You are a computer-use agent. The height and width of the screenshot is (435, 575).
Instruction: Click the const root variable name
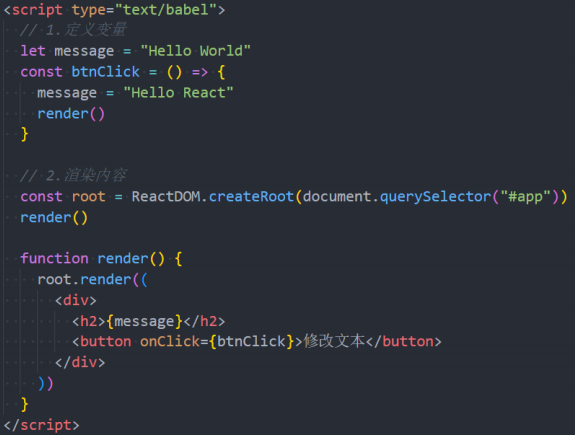pyautogui.click(x=88, y=197)
